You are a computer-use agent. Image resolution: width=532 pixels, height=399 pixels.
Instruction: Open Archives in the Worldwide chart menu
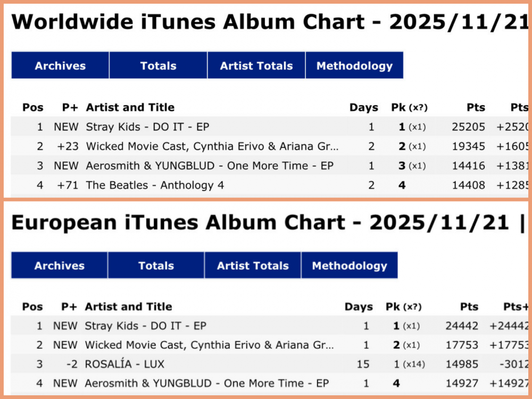(x=60, y=66)
